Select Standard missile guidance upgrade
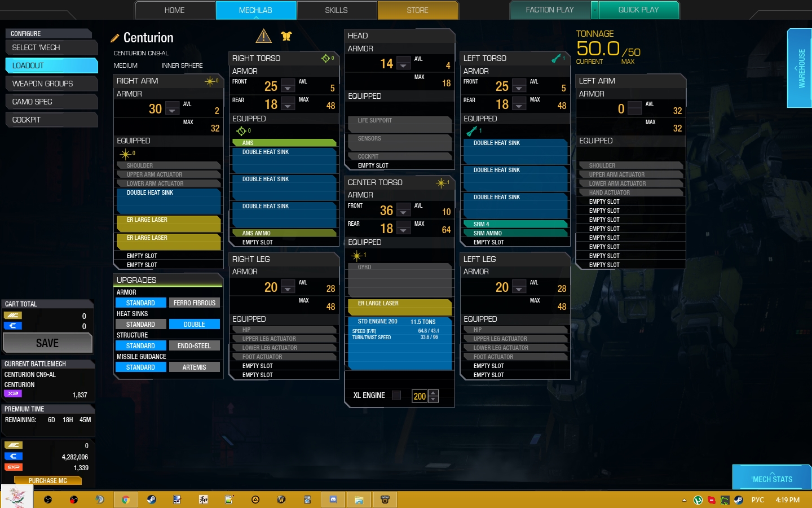 tap(140, 367)
